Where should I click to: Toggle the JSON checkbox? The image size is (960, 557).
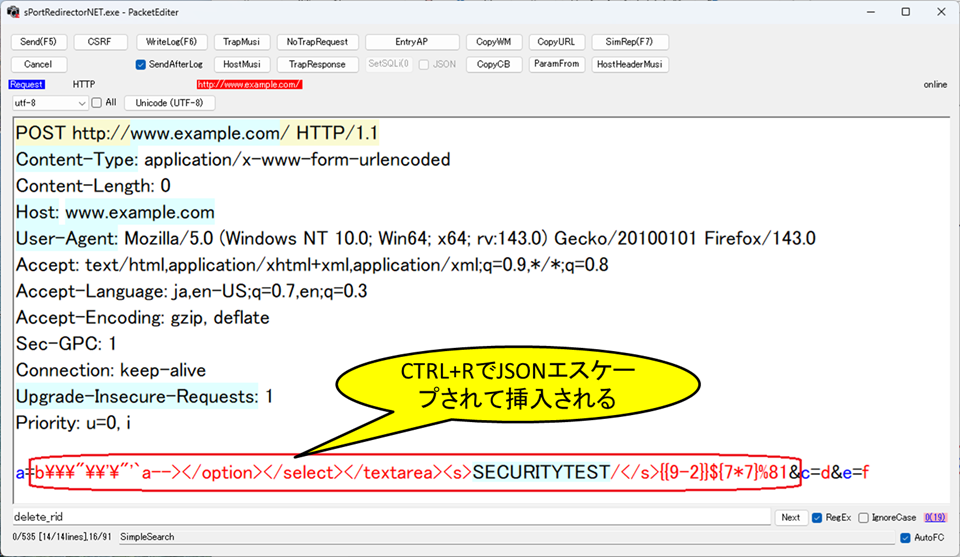pos(424,64)
